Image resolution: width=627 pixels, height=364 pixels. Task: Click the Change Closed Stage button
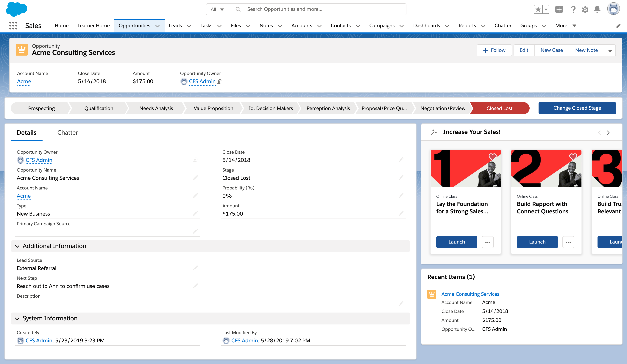[x=577, y=108]
